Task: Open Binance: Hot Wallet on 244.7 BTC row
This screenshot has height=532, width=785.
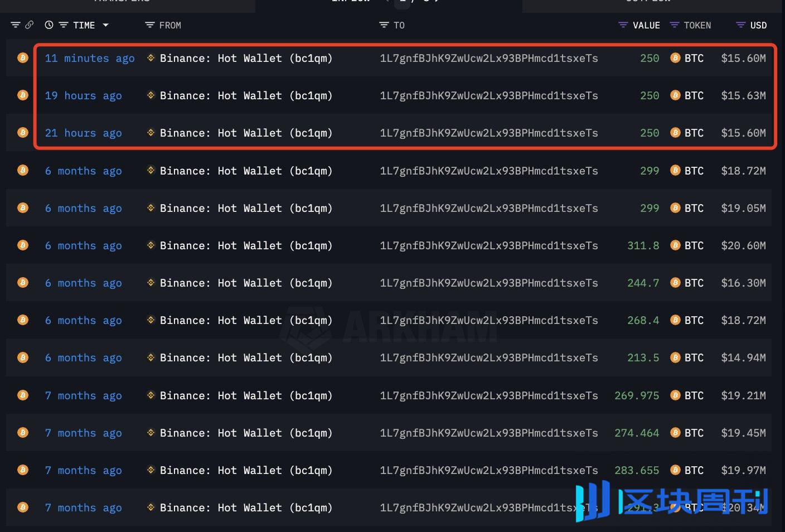Action: coord(246,283)
